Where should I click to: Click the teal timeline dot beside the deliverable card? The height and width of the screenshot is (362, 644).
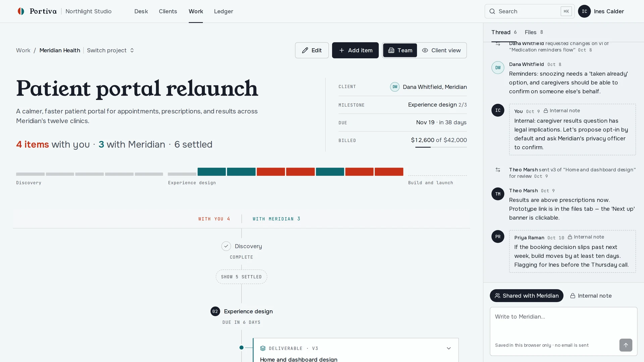(241, 348)
